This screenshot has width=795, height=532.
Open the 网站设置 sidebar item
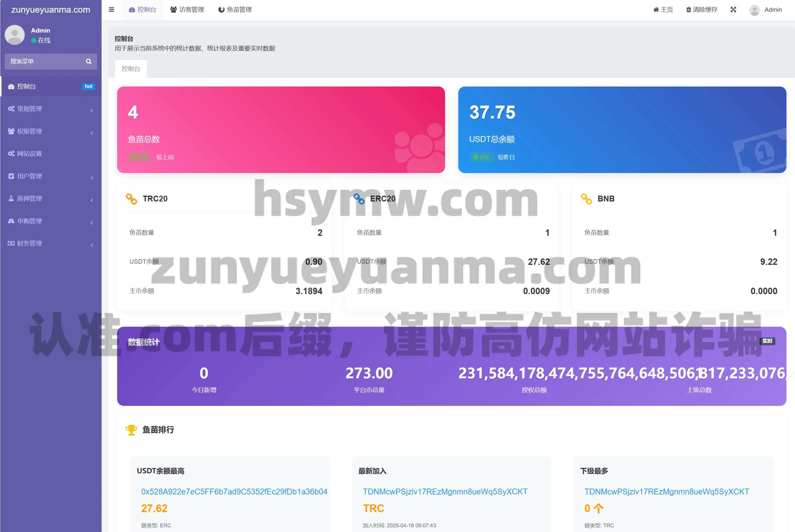pyautogui.click(x=30, y=154)
